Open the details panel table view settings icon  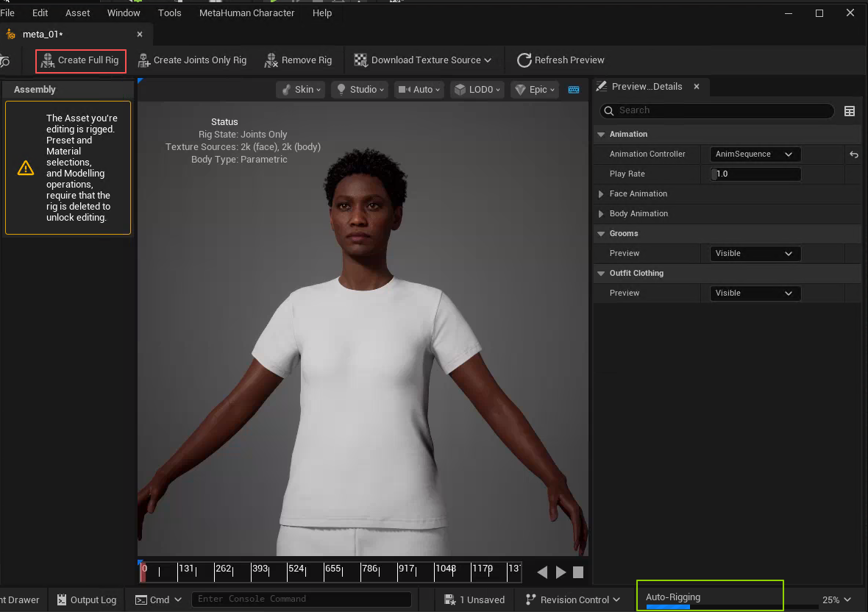coord(850,111)
